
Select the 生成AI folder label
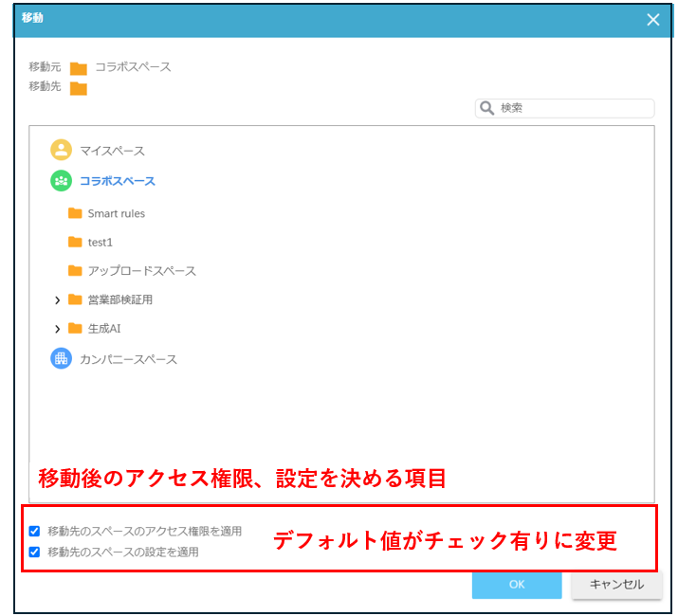click(104, 329)
